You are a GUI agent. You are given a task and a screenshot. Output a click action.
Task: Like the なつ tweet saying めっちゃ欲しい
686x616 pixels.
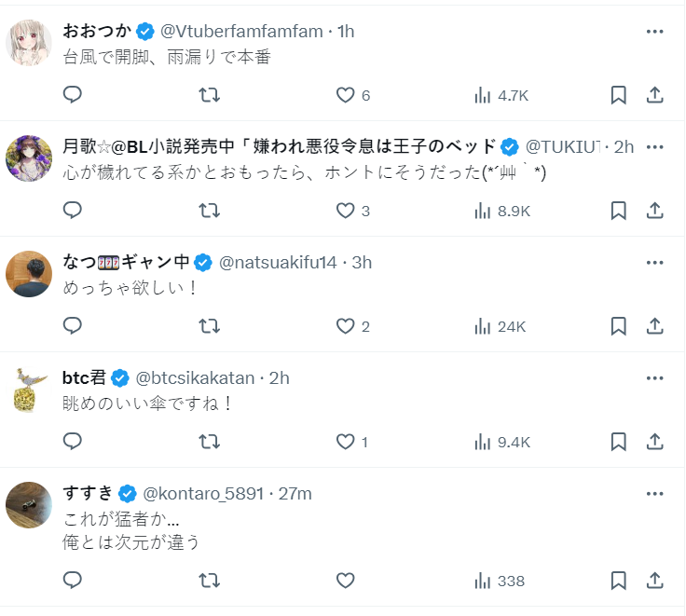pos(346,326)
